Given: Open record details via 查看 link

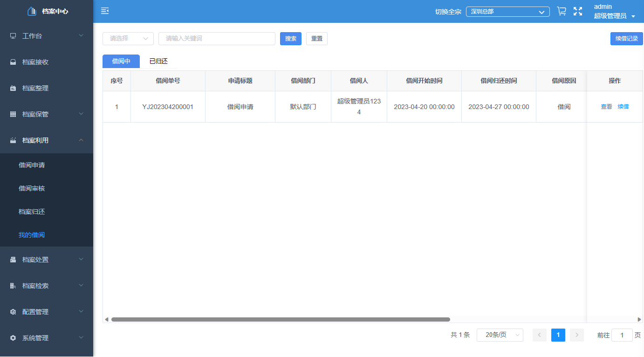Looking at the screenshot, I should pos(606,106).
